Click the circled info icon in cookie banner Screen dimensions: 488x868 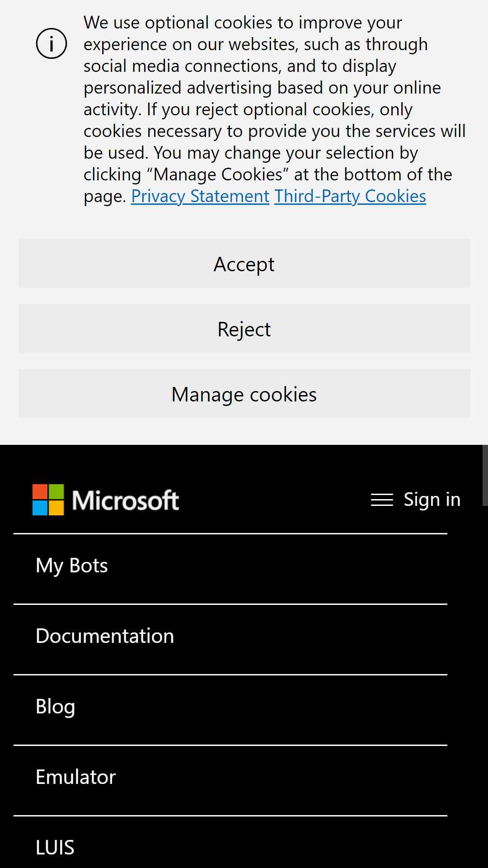click(x=52, y=43)
